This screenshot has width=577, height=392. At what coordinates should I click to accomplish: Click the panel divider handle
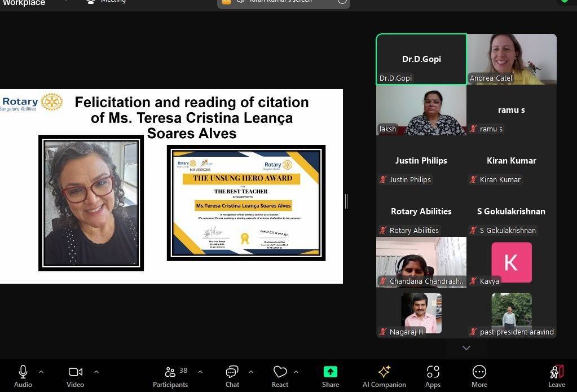[x=346, y=201]
